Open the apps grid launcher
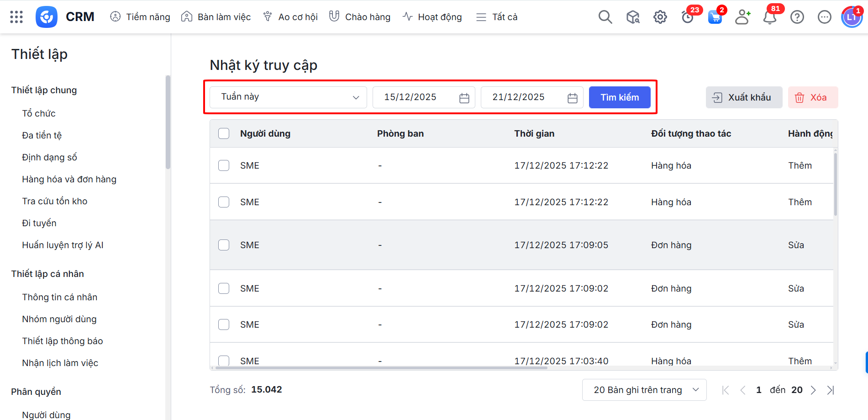868x420 pixels. [16, 17]
